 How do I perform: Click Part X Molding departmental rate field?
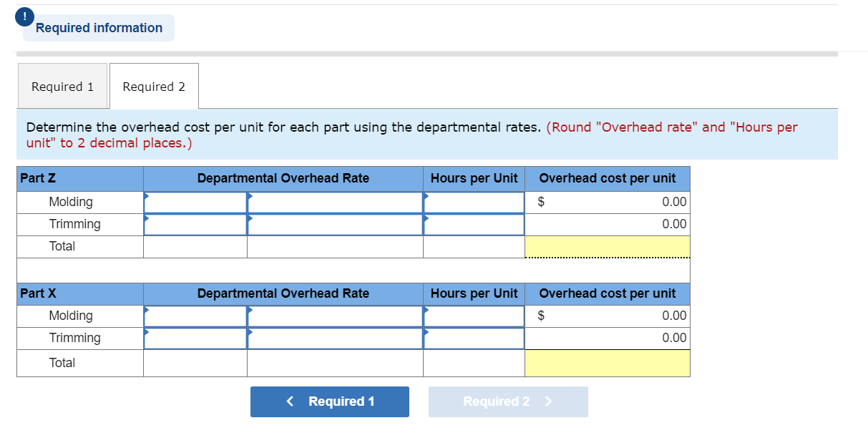[335, 316]
